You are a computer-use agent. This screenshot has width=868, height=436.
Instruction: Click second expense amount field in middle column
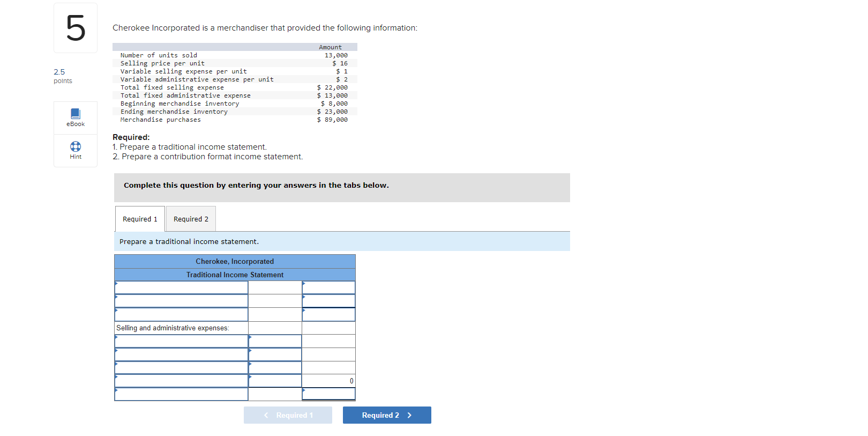275,354
